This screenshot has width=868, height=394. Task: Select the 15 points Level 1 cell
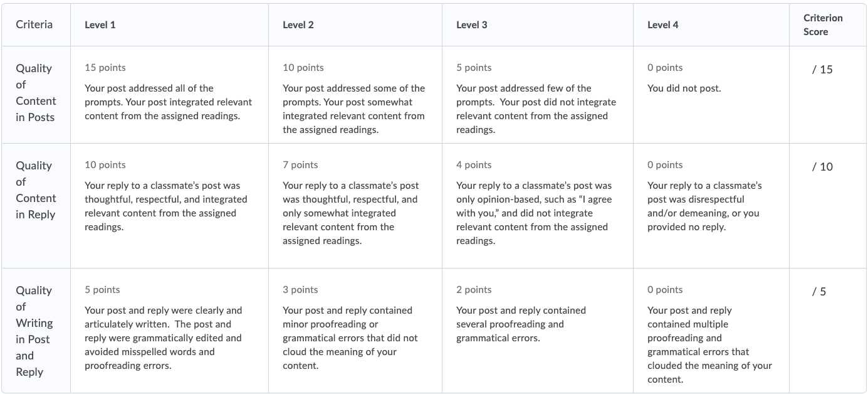pyautogui.click(x=169, y=95)
